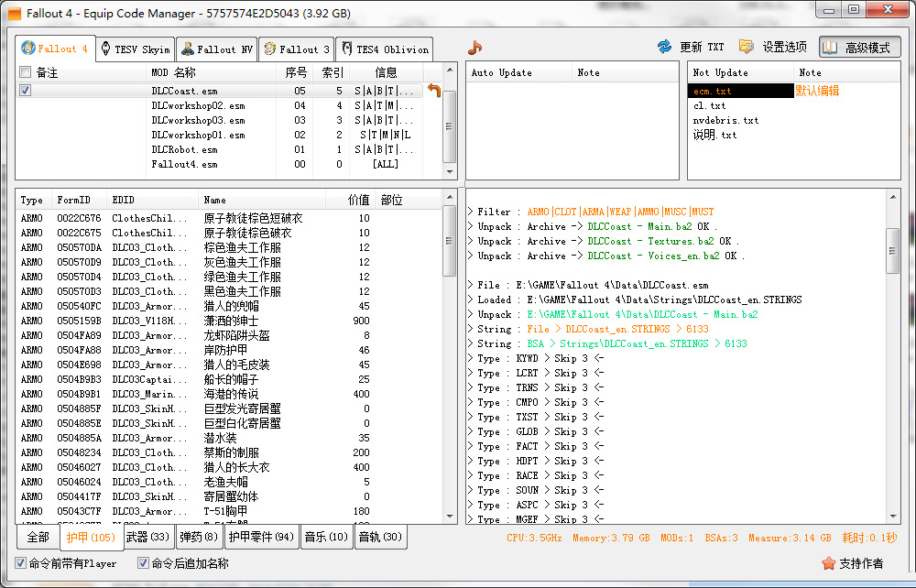Switch to the 弹药 (8) tab
This screenshot has height=588, width=916.
199,537
